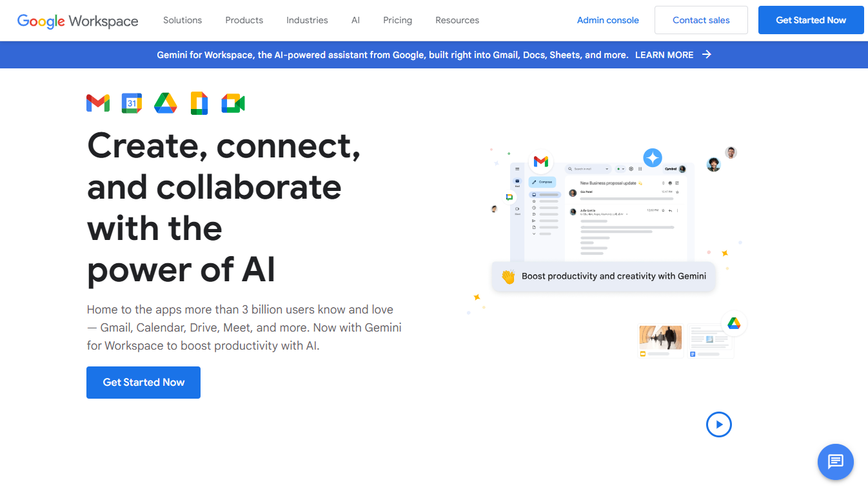Click the avatar with curly hair

point(713,165)
